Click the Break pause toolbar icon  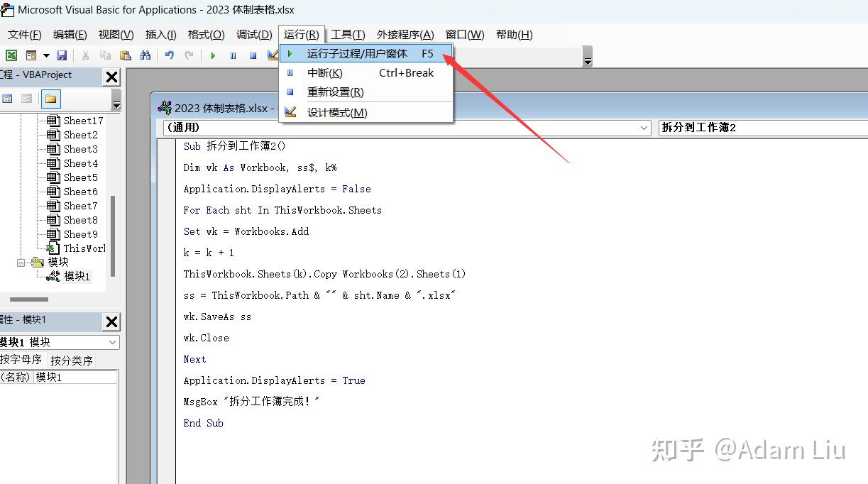233,55
